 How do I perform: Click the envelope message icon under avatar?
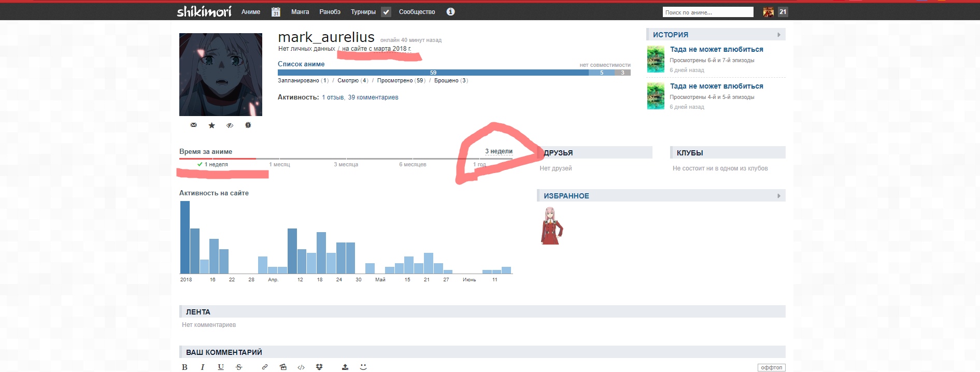pyautogui.click(x=193, y=125)
